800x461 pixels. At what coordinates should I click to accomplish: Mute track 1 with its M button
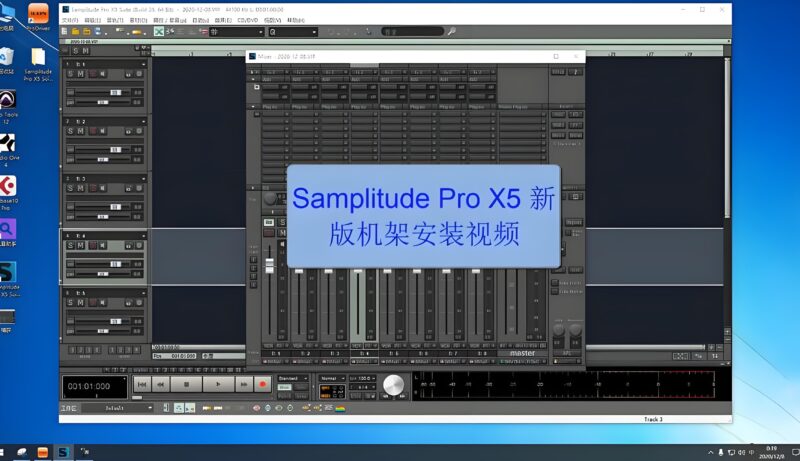click(x=80, y=74)
